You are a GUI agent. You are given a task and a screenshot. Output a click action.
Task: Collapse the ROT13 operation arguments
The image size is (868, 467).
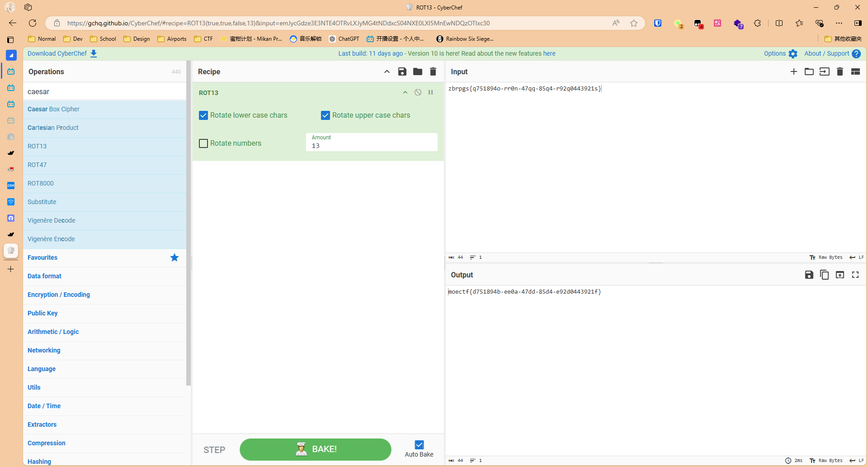tap(405, 92)
